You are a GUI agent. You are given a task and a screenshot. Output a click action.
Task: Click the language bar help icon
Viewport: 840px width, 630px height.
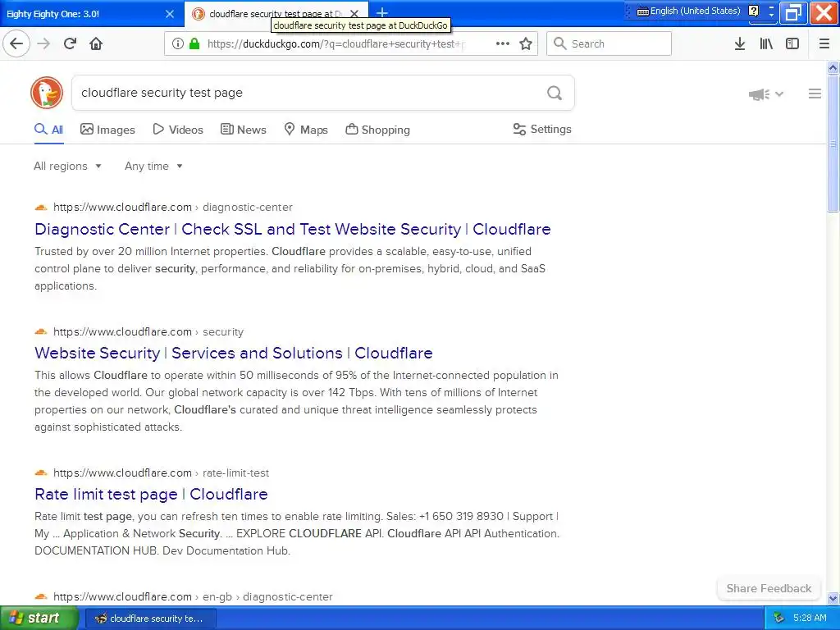(753, 11)
